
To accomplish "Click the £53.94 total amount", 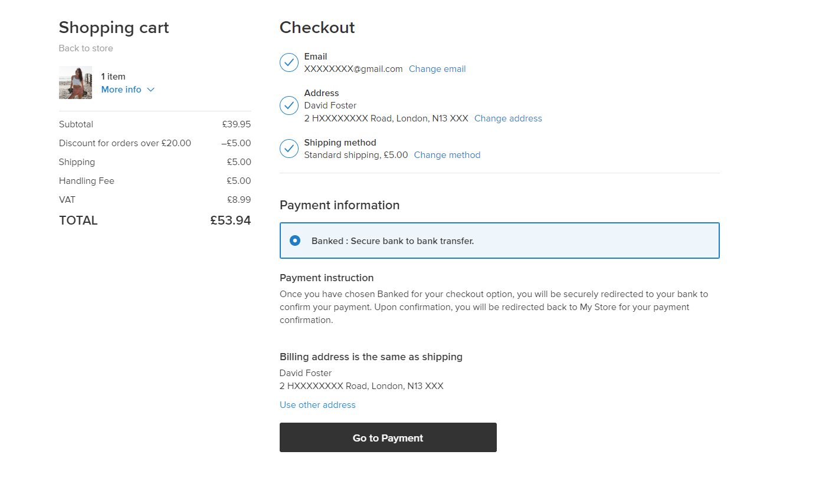I will pyautogui.click(x=230, y=220).
